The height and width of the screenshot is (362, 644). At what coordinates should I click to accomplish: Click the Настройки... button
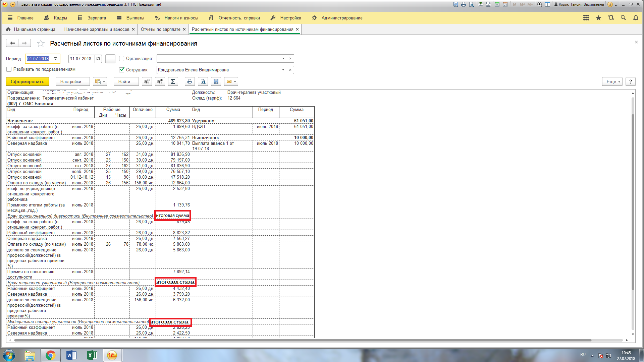[72, 81]
